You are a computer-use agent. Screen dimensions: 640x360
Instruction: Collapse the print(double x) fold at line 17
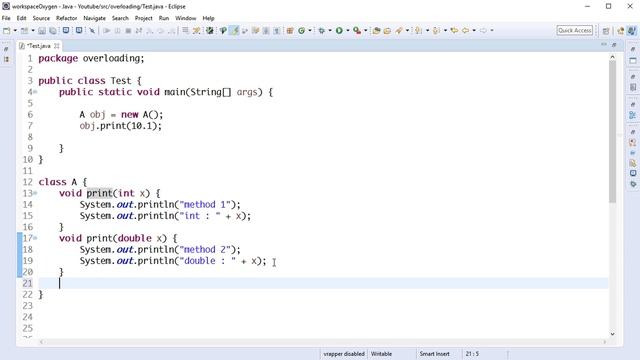tap(36, 238)
